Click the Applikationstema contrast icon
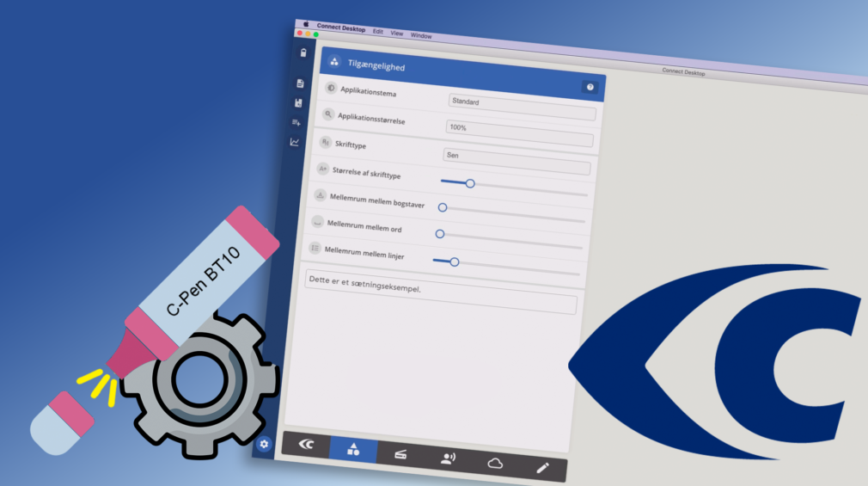The height and width of the screenshot is (486, 868). (x=331, y=88)
